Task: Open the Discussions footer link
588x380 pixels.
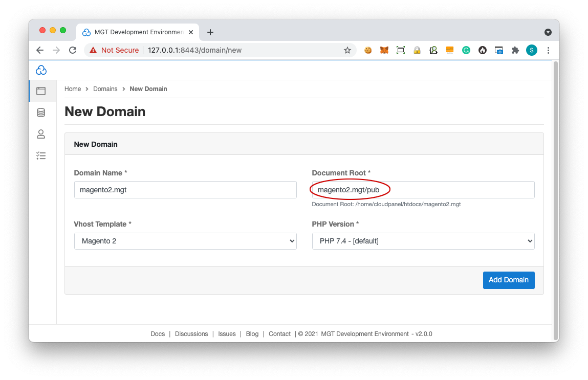Action: coord(191,334)
